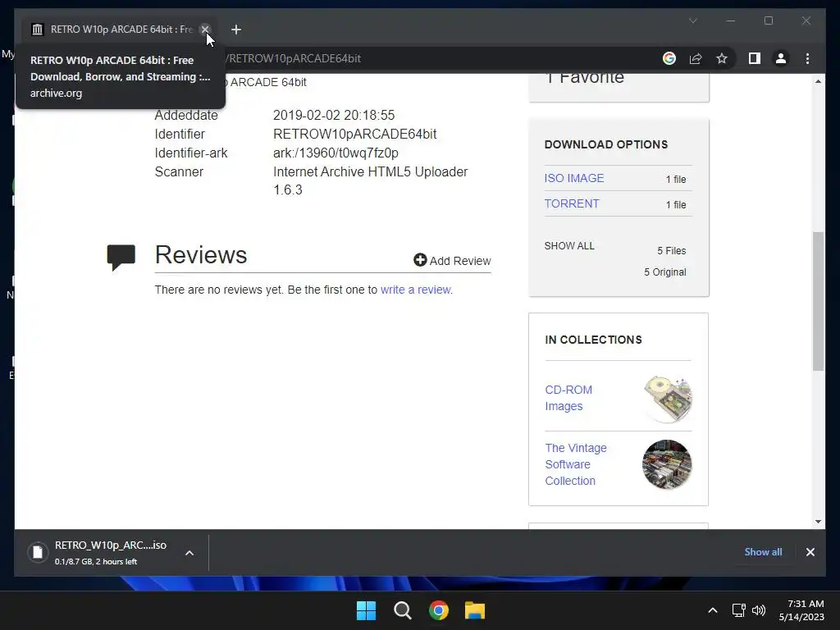840x630 pixels.
Task: Click the CD-ROM Images thumbnail
Action: pos(668,399)
